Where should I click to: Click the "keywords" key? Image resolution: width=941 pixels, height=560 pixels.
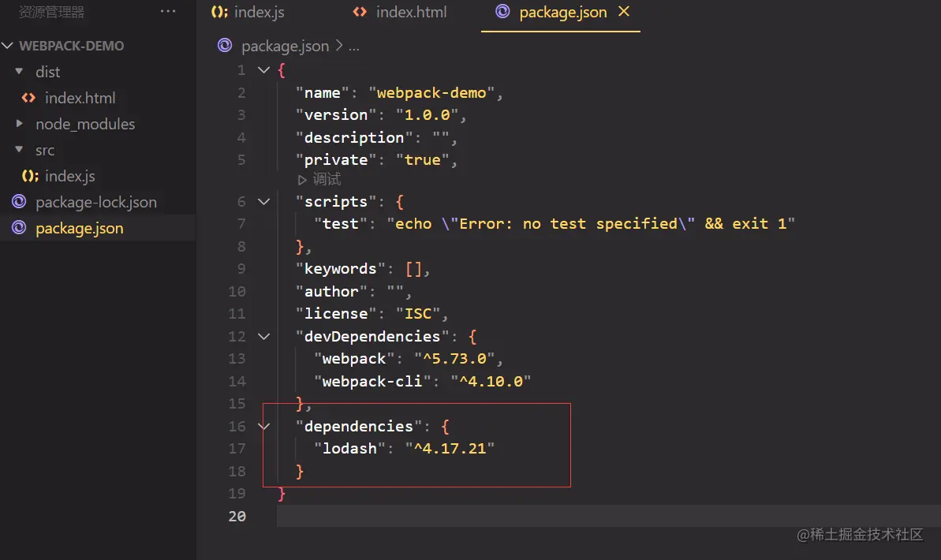pyautogui.click(x=340, y=269)
